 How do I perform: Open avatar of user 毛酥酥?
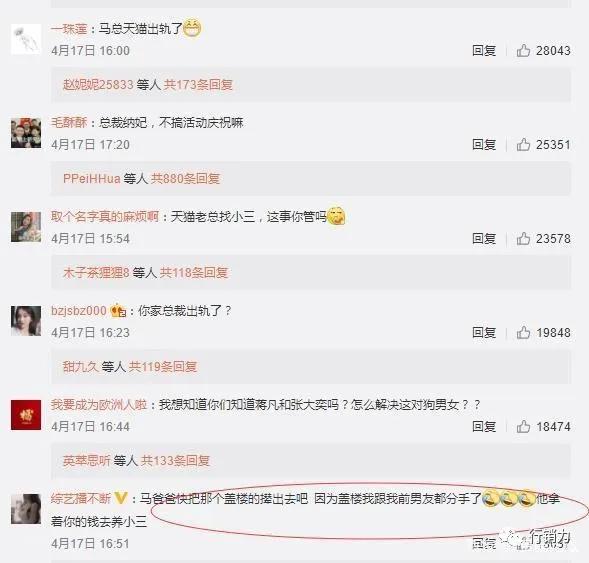click(26, 133)
